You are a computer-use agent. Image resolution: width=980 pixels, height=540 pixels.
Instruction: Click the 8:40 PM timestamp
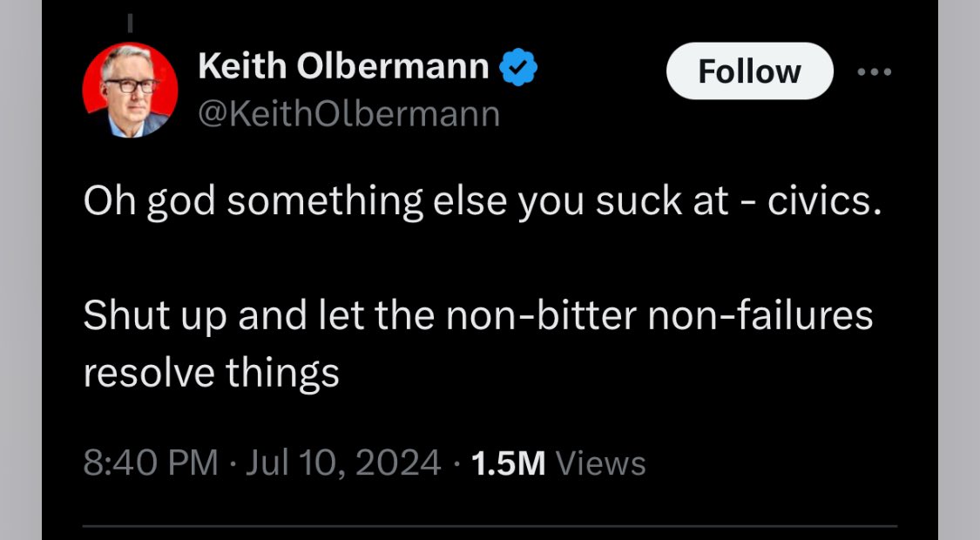(x=150, y=462)
